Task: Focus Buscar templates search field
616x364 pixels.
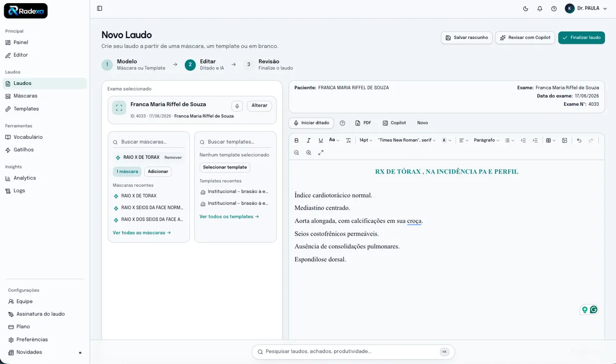Action: click(235, 142)
